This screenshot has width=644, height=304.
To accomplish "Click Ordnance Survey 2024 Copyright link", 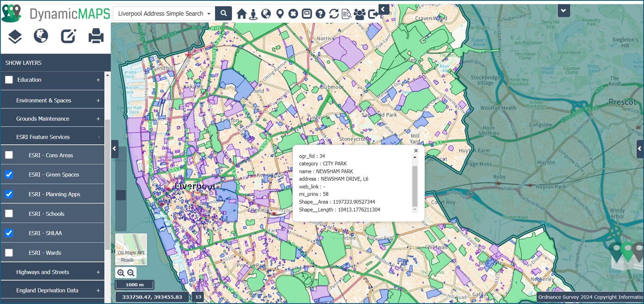I will pos(591,297).
